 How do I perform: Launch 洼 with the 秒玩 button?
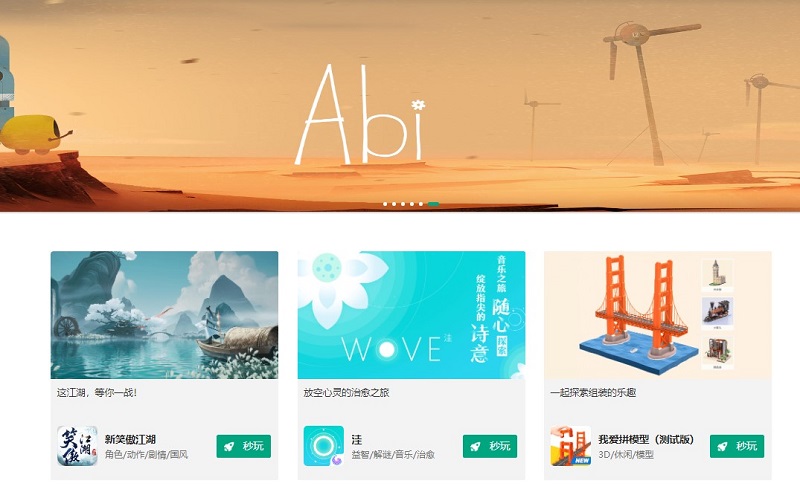pyautogui.click(x=490, y=446)
